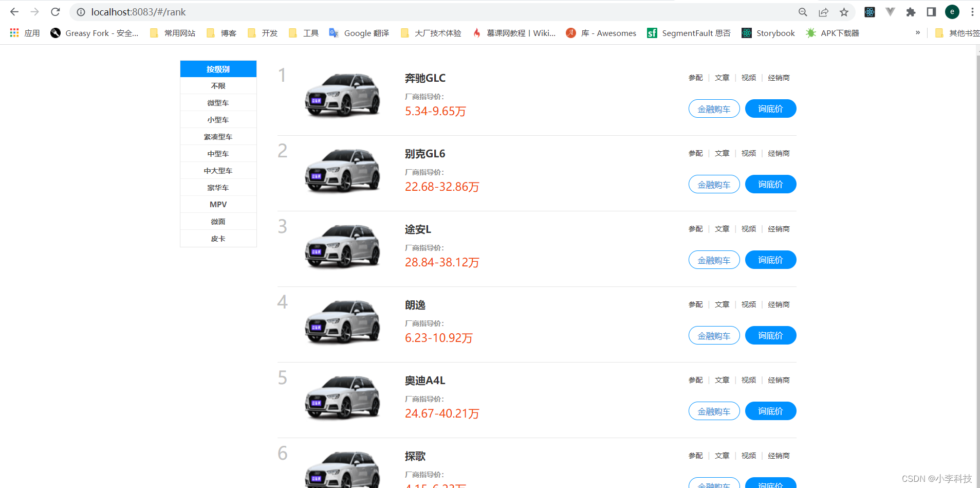
Task: Open SegmentFault 思否 bookmark
Action: [689, 33]
